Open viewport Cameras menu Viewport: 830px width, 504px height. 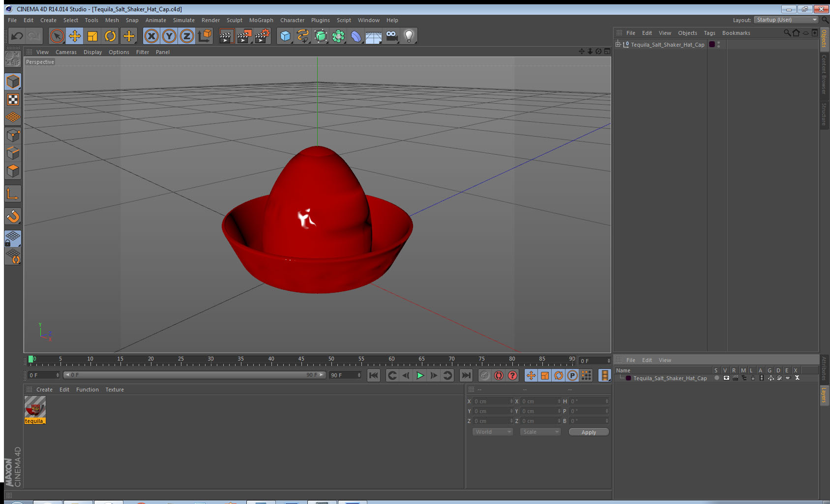coord(66,52)
